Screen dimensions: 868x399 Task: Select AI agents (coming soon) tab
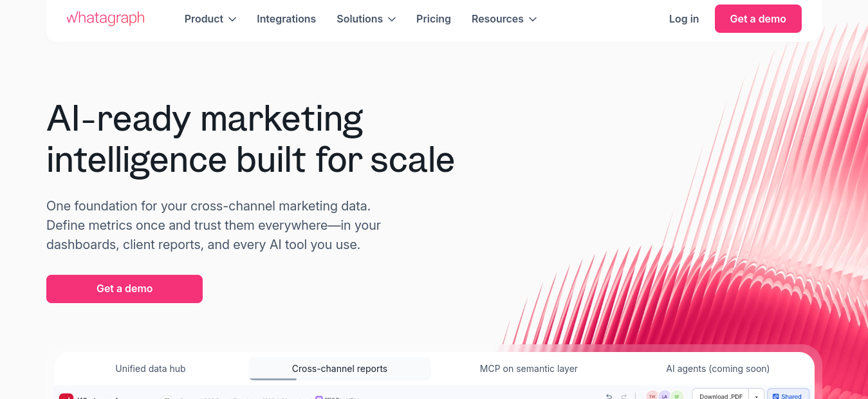(x=717, y=369)
